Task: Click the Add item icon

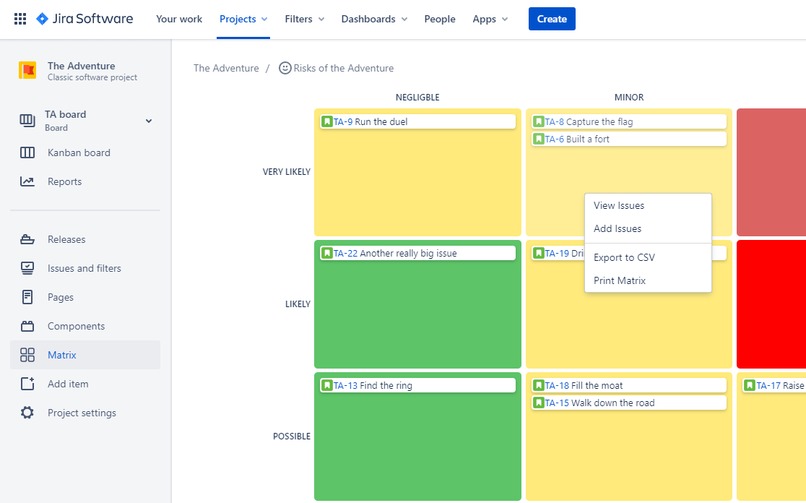Action: pos(27,384)
